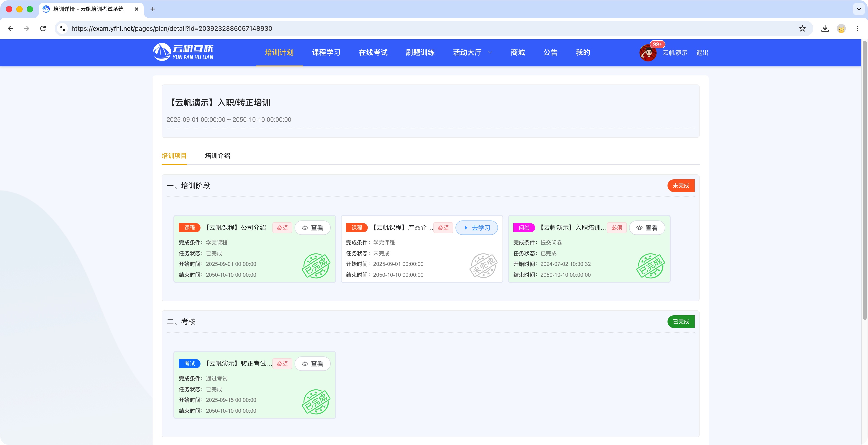Image resolution: width=868 pixels, height=445 pixels.
Task: Click the address bar URL
Action: pyautogui.click(x=172, y=29)
